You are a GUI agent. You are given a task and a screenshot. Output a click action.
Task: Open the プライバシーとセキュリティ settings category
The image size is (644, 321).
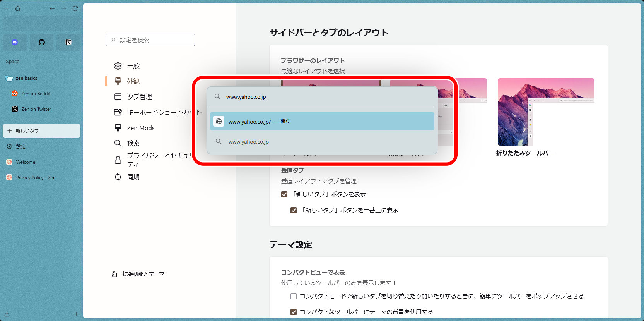(153, 160)
